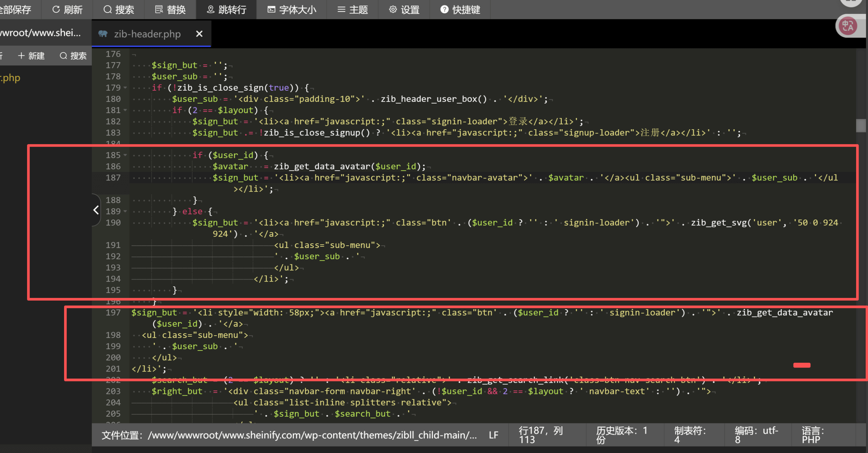
Task: Open editor Settings (设置)
Action: 404,10
